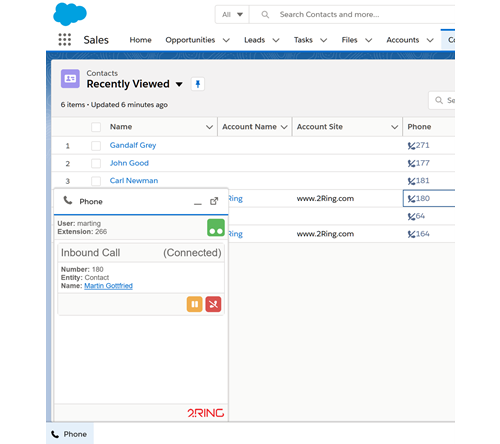500x444 pixels.
Task: Open the Phone utility bar item
Action: click(x=70, y=434)
